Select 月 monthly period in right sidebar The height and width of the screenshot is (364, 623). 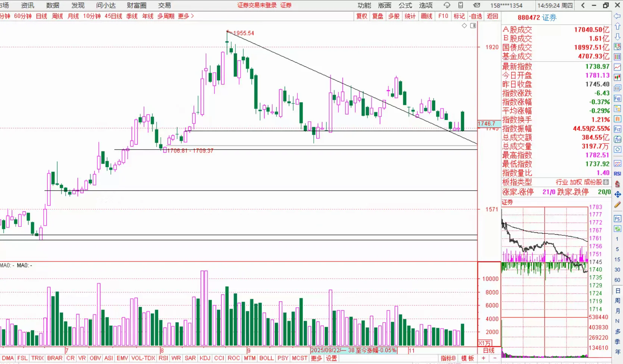(617, 311)
